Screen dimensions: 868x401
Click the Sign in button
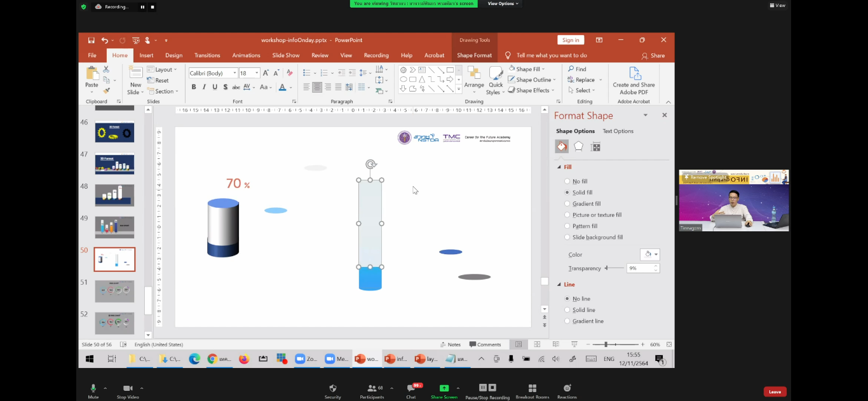(x=571, y=40)
